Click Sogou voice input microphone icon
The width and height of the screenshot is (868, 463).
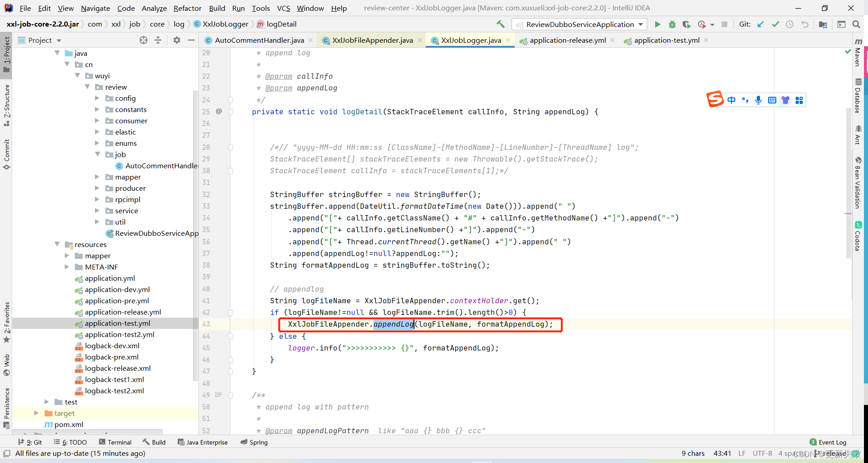tap(759, 100)
